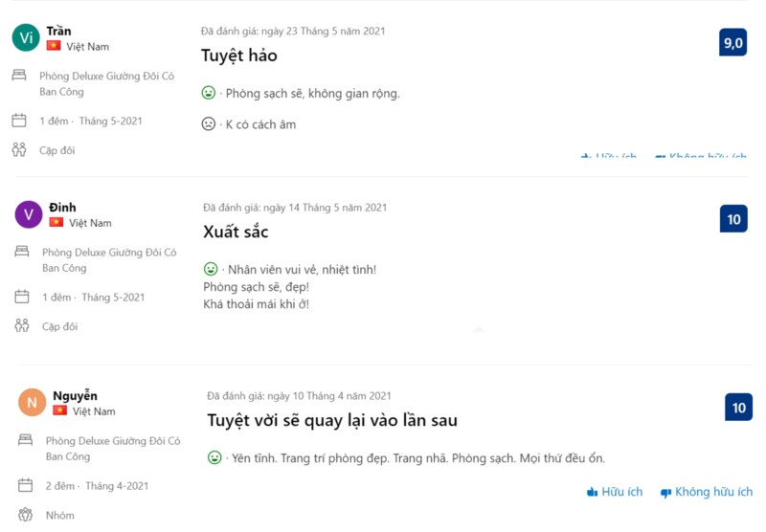Click 'Tuyệt vời sẽ quay lại vào lần sau' title
The height and width of the screenshot is (532, 766).
(x=332, y=420)
